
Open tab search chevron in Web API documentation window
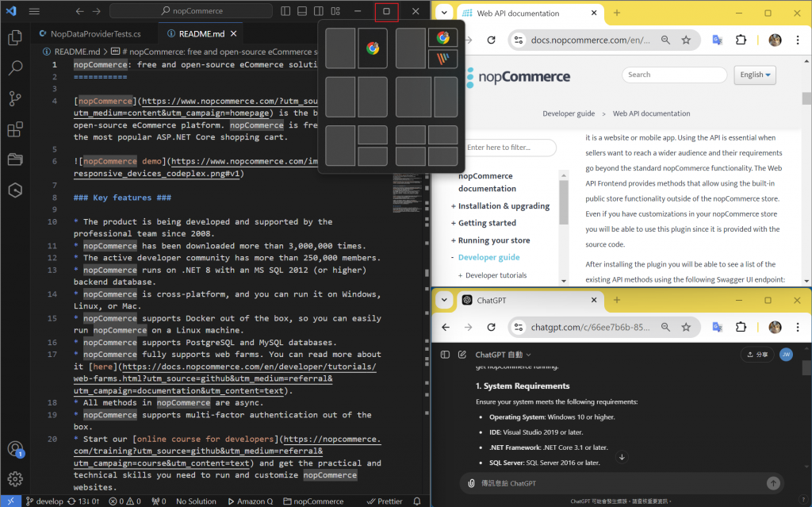(444, 13)
